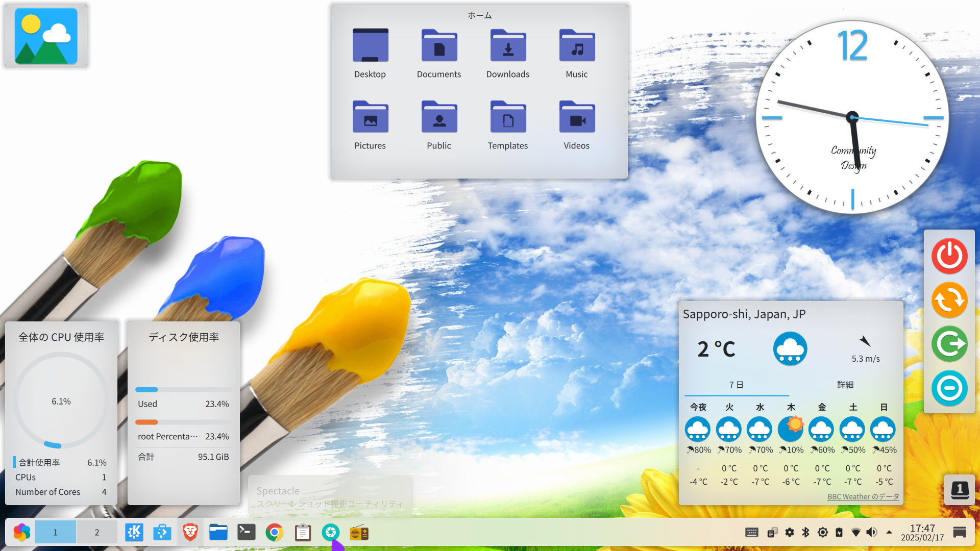Open the Pictures folder in the Home widget
Viewport: 980px width, 551px height.
370,125
